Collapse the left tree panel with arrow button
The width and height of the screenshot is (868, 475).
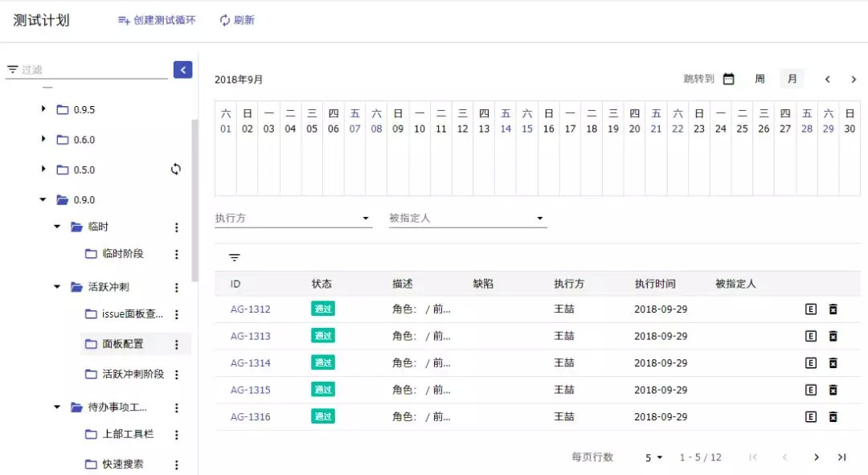pyautogui.click(x=182, y=70)
